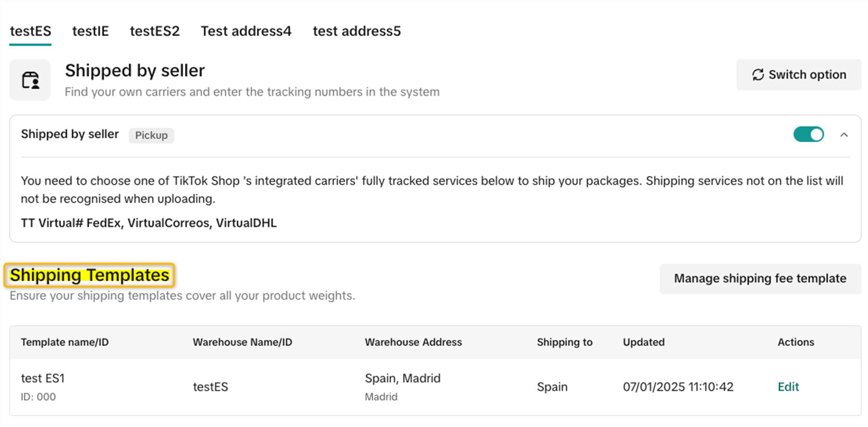Click the Updated column header

[x=643, y=342]
